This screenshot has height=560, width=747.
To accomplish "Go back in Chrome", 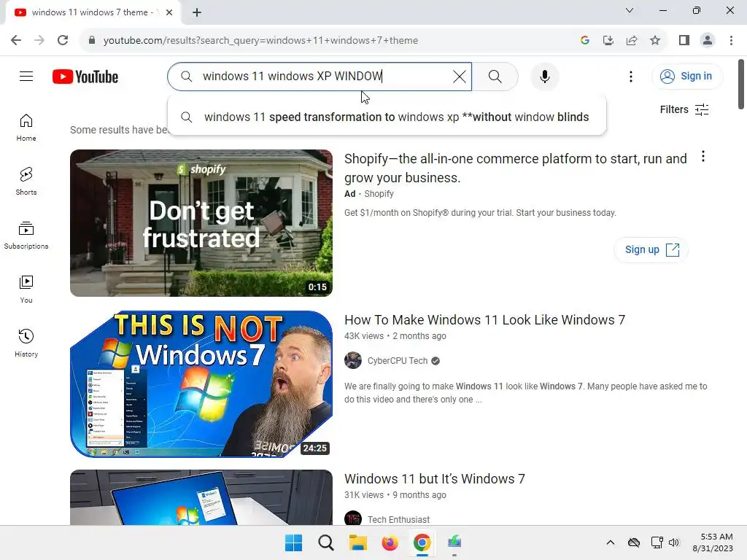I will 16,41.
